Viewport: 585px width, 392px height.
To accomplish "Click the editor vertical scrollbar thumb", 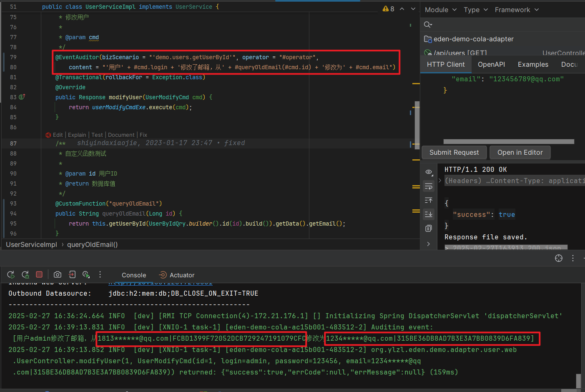I will [417, 125].
